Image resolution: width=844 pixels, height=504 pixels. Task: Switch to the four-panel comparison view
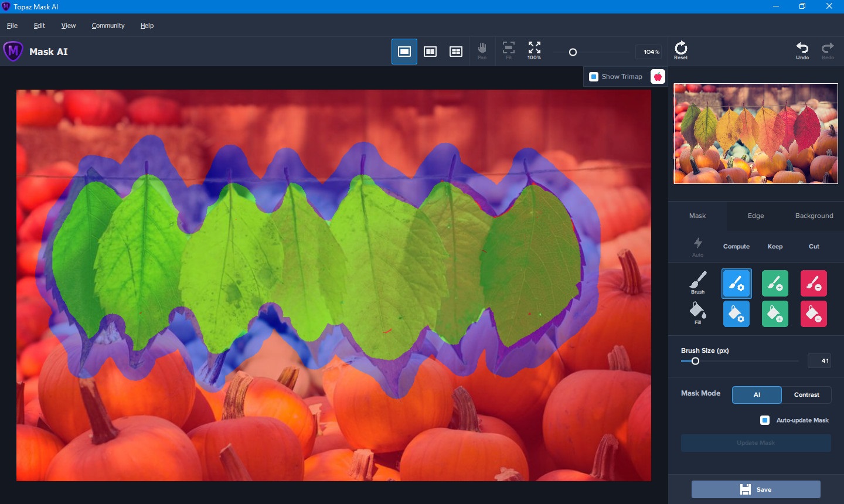click(456, 52)
